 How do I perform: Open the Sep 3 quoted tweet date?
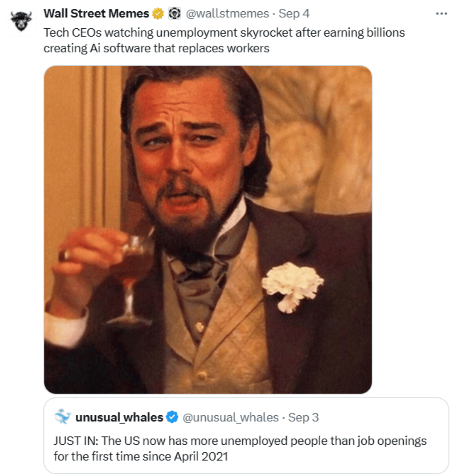pos(303,417)
